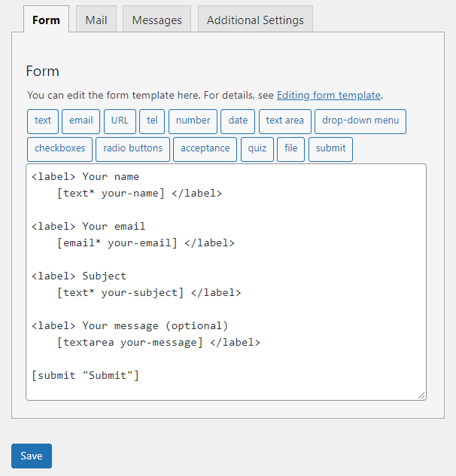The image size is (456, 476).
Task: Insert a text area tag
Action: pos(284,121)
